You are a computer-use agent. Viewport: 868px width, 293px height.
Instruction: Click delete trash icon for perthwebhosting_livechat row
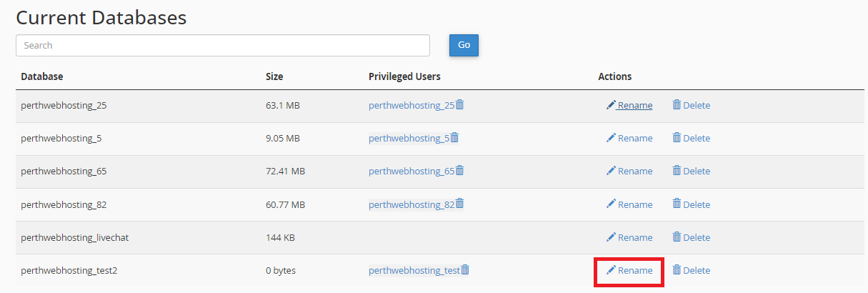(677, 237)
